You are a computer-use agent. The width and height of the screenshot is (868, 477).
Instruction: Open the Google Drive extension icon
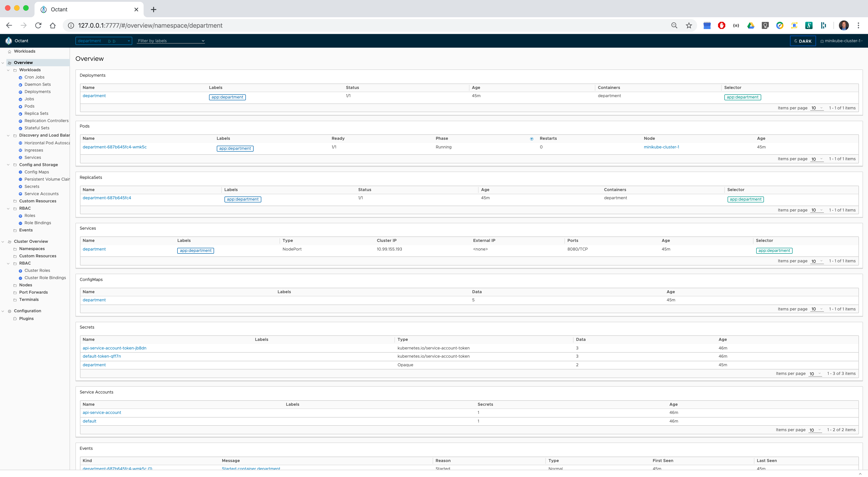click(x=751, y=26)
